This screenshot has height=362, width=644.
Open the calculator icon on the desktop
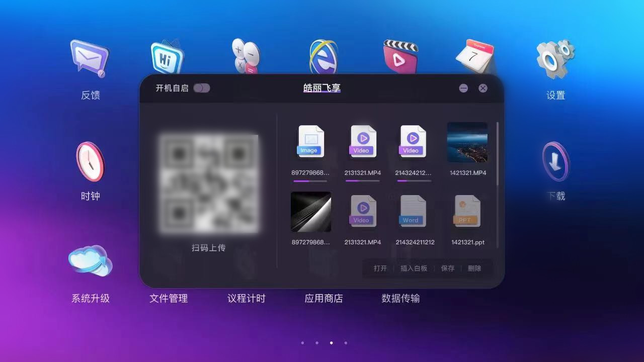(x=245, y=56)
